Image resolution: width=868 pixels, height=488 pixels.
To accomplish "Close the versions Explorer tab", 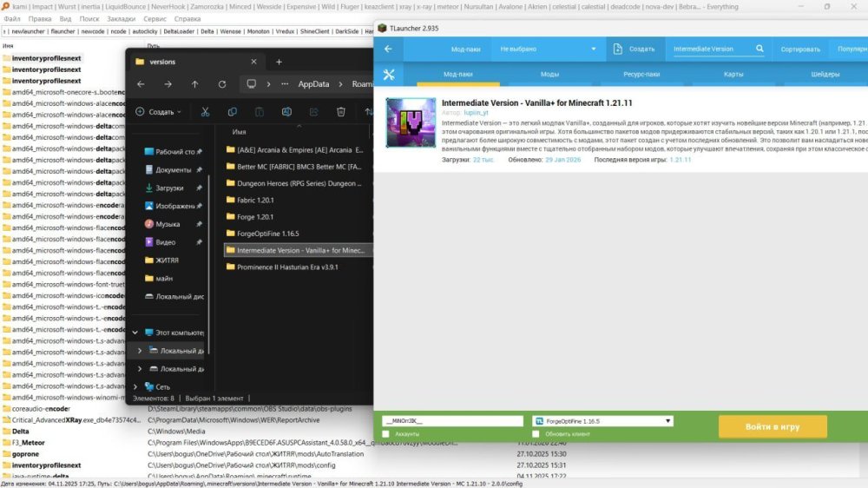I will (x=253, y=62).
